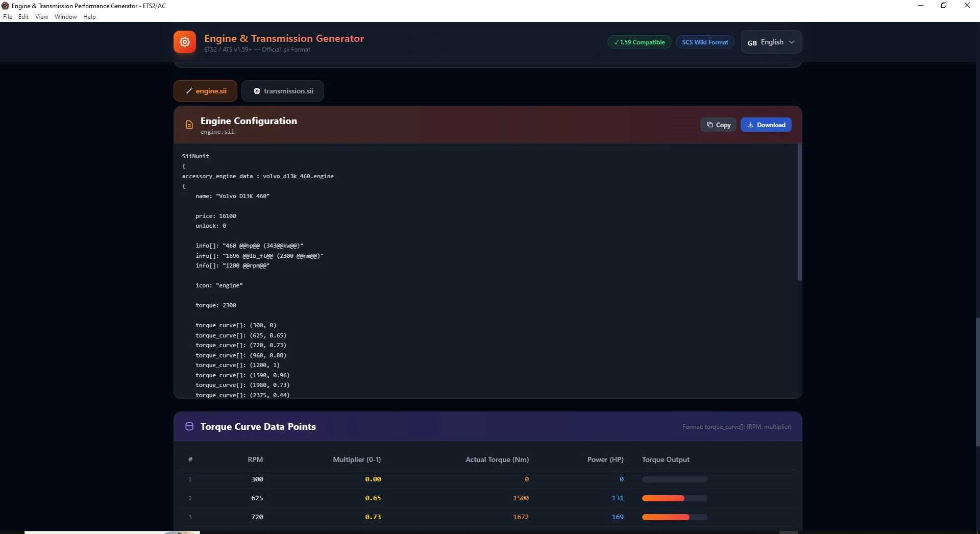Click the accessory_engine_data declaration line
The height and width of the screenshot is (534, 980).
click(x=258, y=176)
